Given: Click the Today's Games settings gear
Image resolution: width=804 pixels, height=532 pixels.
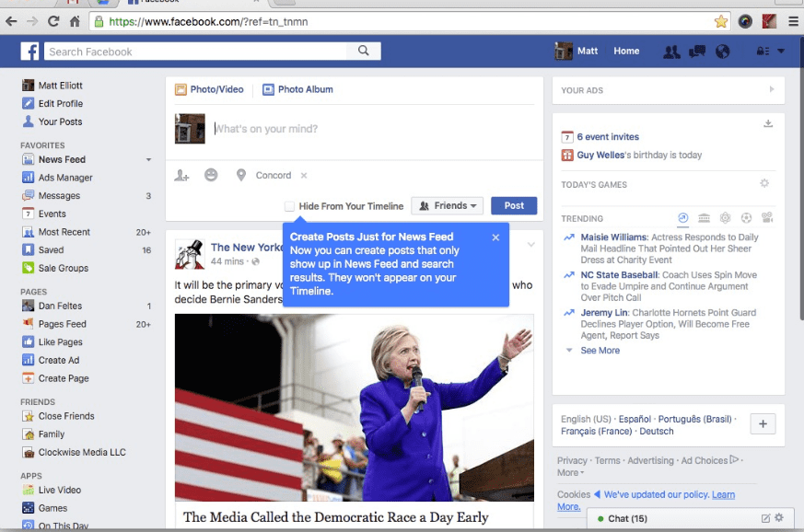Looking at the screenshot, I should pyautogui.click(x=764, y=184).
